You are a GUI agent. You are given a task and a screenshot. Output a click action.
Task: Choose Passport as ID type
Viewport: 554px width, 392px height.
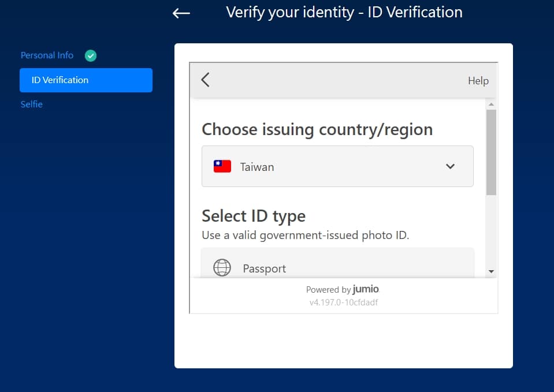coord(337,263)
